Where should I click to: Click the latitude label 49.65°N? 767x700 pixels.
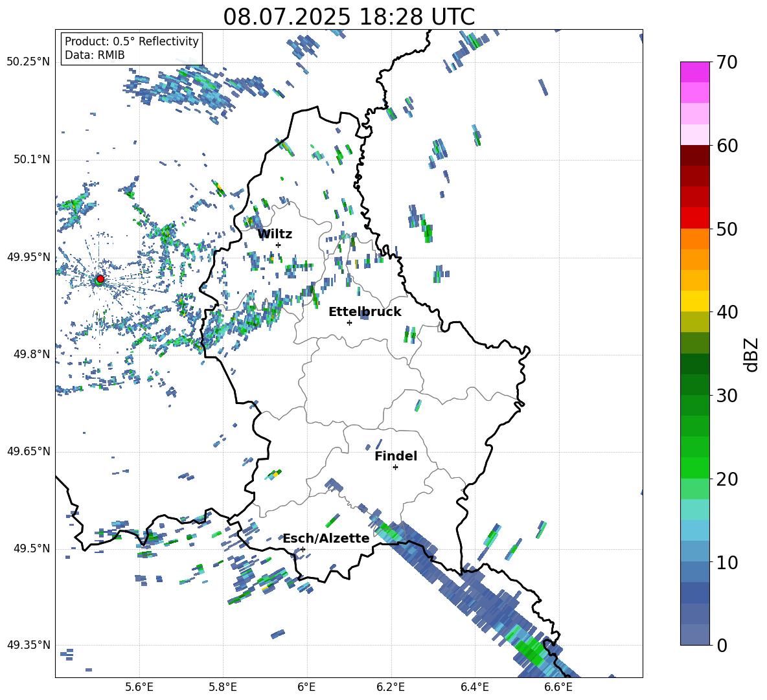tap(29, 451)
